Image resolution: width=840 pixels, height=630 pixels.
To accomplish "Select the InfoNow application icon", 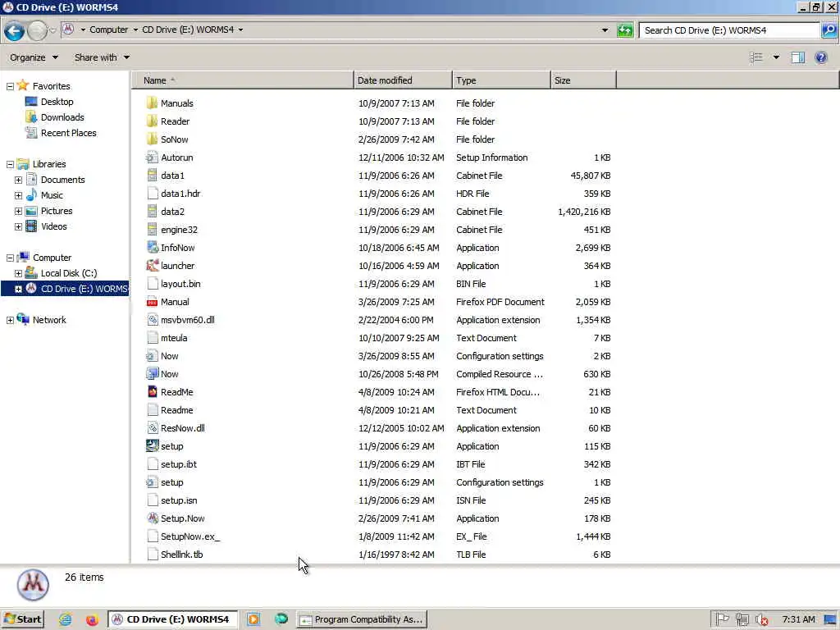I will click(x=152, y=248).
